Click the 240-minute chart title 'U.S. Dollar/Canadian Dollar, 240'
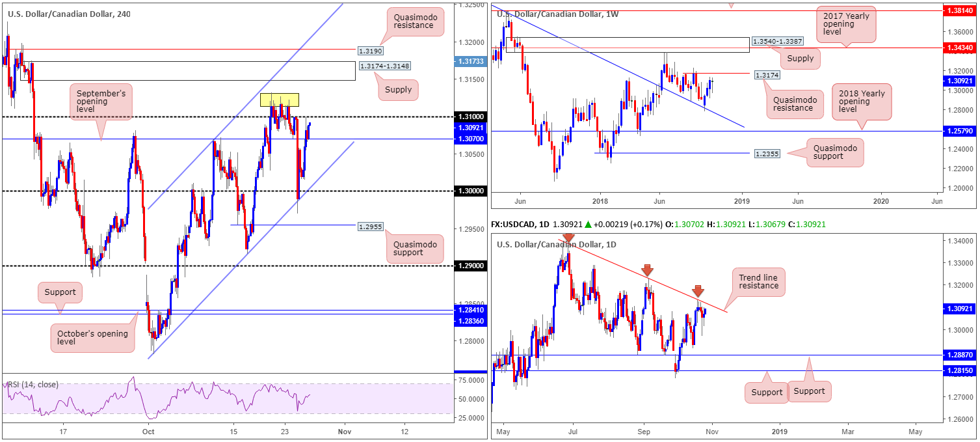 pos(69,14)
